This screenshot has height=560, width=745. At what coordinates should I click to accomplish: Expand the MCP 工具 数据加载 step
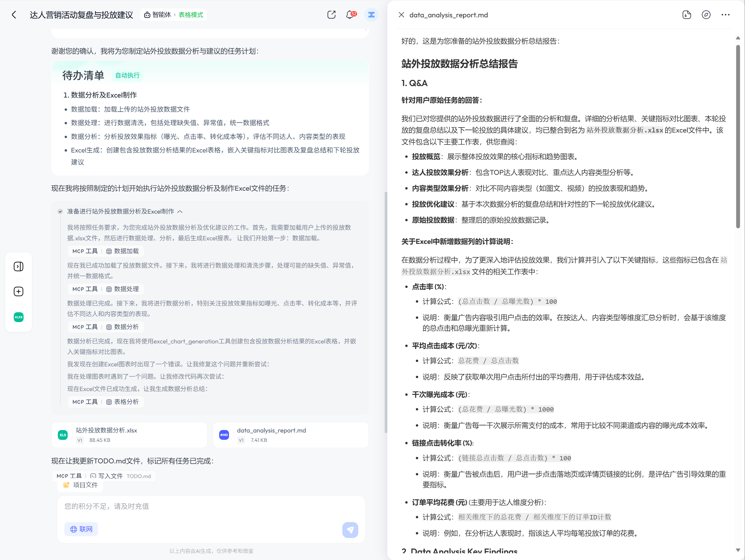pyautogui.click(x=106, y=251)
